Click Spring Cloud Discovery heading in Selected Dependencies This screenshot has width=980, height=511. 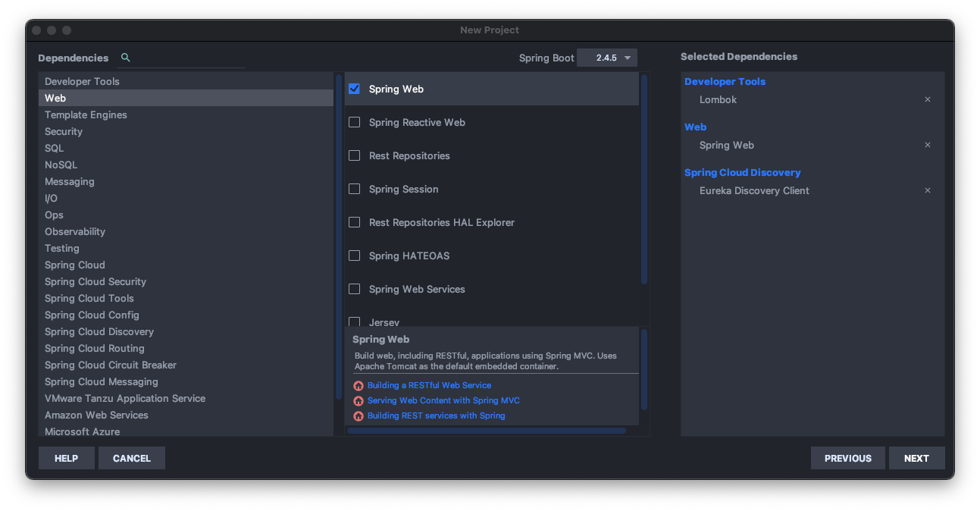pos(742,172)
